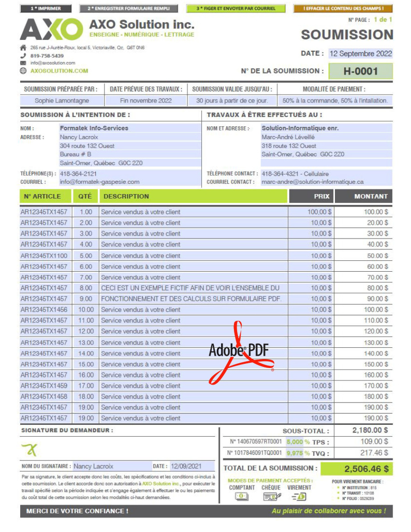Click the Comptant cash payment icon
The width and height of the screenshot is (411, 532).
(x=242, y=497)
